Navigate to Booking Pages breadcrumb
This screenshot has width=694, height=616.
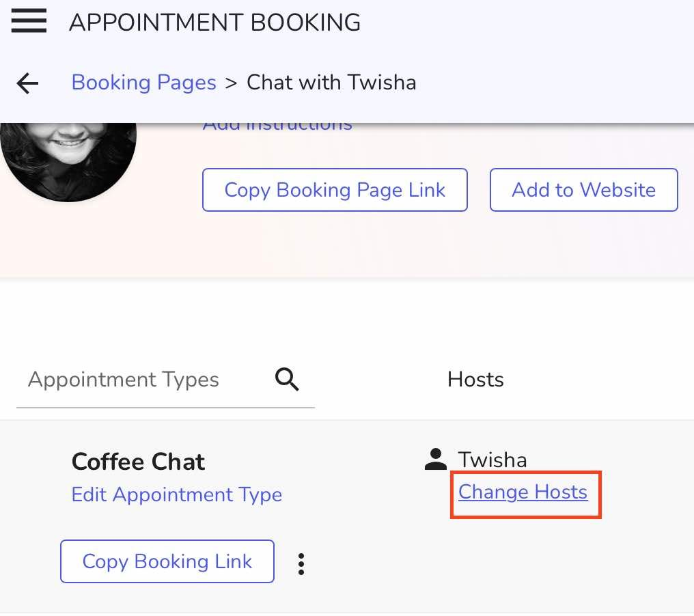tap(143, 83)
